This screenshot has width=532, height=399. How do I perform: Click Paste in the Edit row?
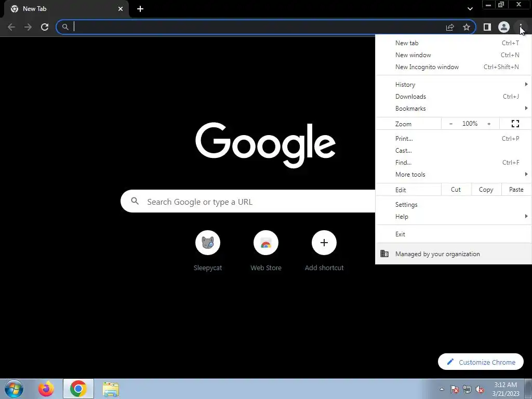516,190
